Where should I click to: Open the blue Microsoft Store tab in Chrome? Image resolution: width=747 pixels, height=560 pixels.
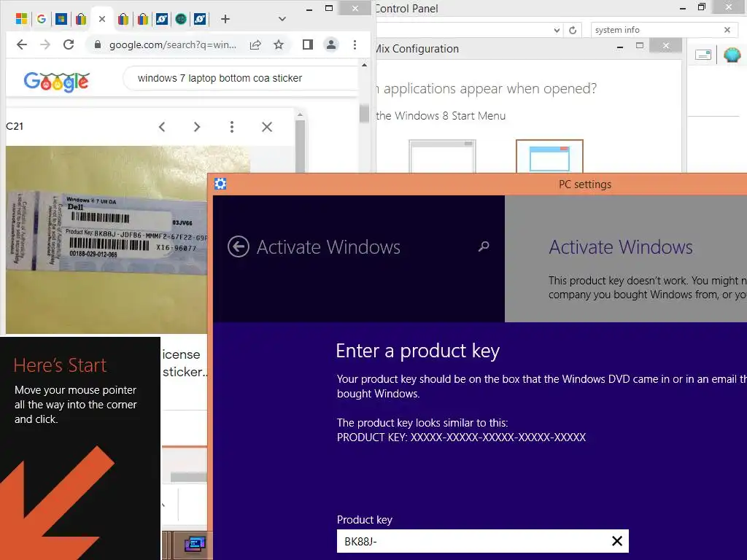pyautogui.click(x=61, y=19)
